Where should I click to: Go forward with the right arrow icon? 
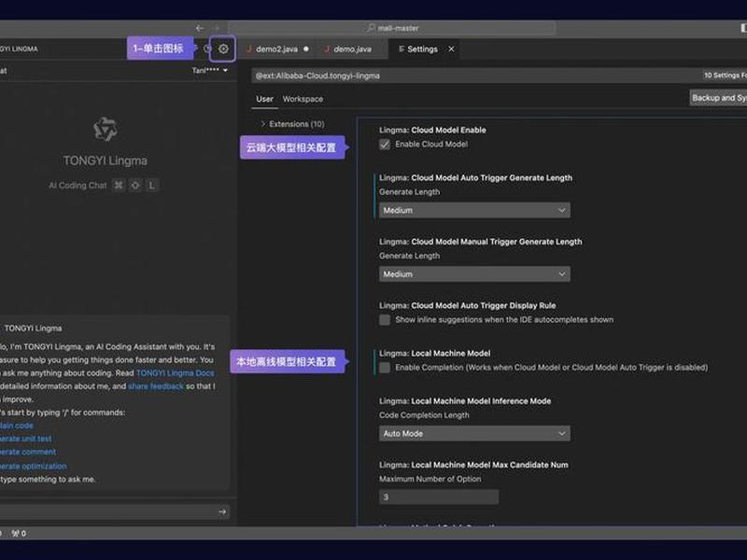coord(218,28)
